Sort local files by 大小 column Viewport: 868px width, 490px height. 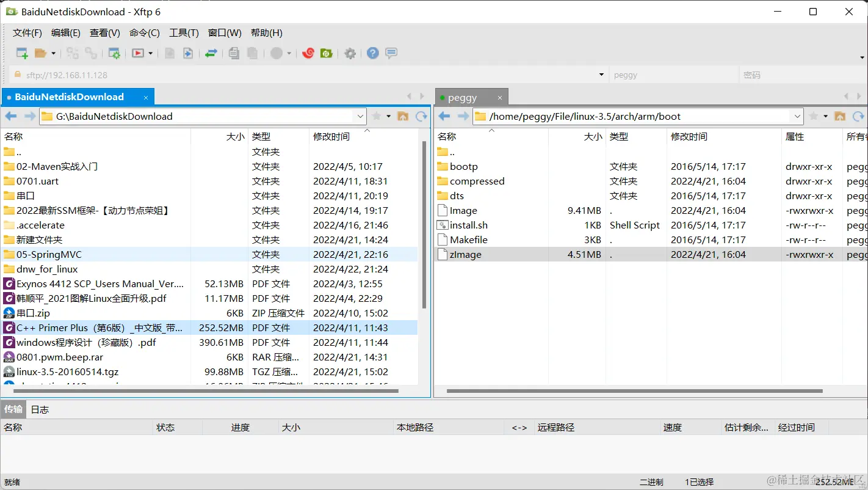coord(220,136)
